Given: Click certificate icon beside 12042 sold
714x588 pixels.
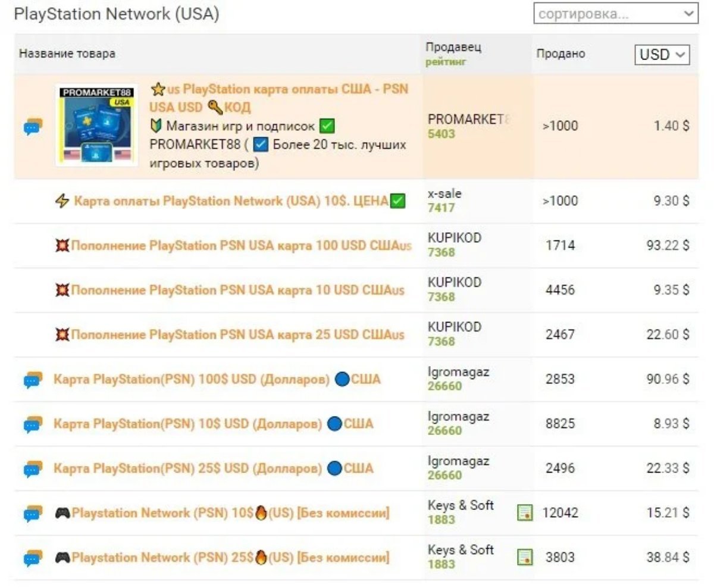Looking at the screenshot, I should pos(525,512).
